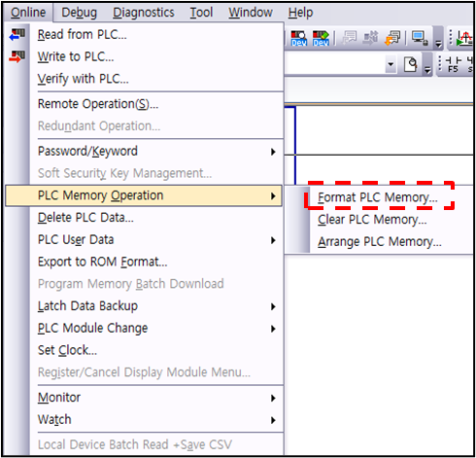Click the grayed comment note toolbar icon
Image resolution: width=476 pixels, height=458 pixels.
click(350, 38)
